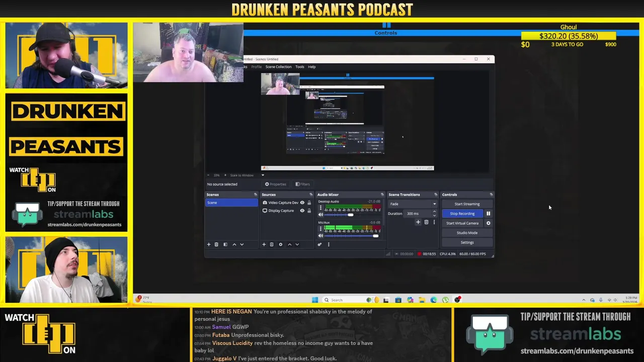Move source down arrow in the Sources panel
The image size is (644, 362).
(297, 244)
